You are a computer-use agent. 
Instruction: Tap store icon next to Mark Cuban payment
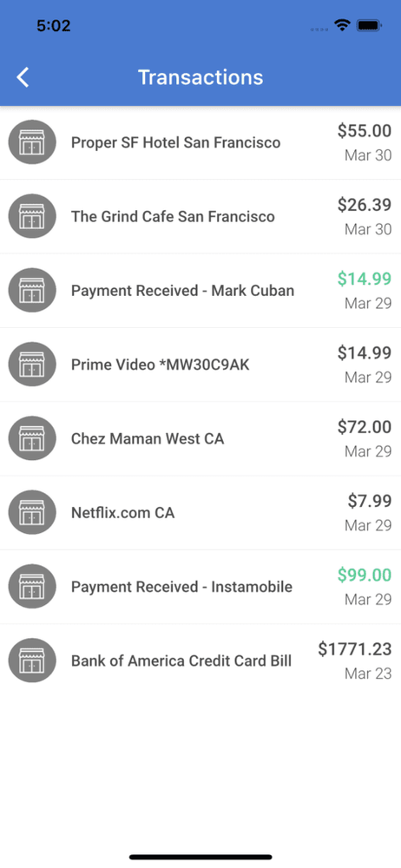click(x=32, y=290)
